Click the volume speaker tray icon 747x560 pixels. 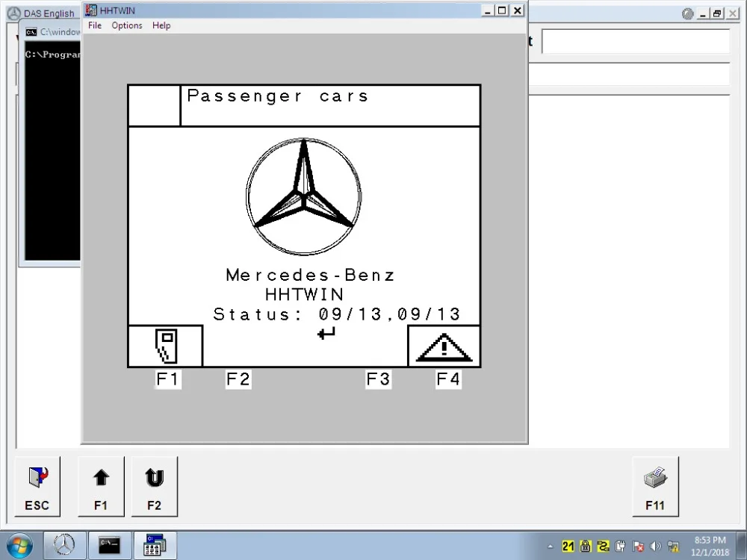[656, 547]
